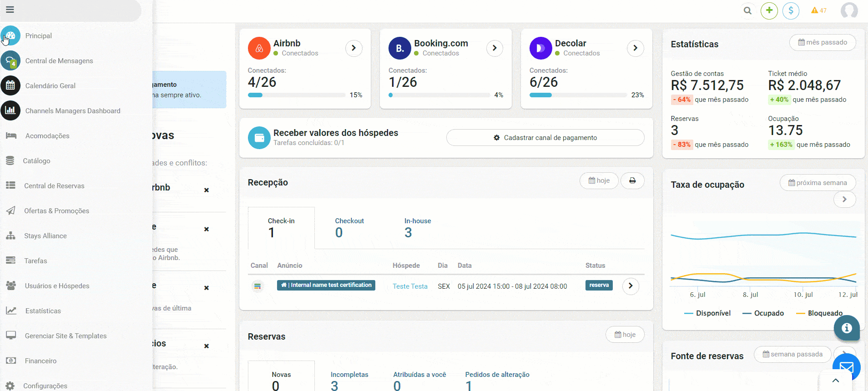Open 'semana passada' period selector
Screen dimensions: 868x391
click(792, 354)
